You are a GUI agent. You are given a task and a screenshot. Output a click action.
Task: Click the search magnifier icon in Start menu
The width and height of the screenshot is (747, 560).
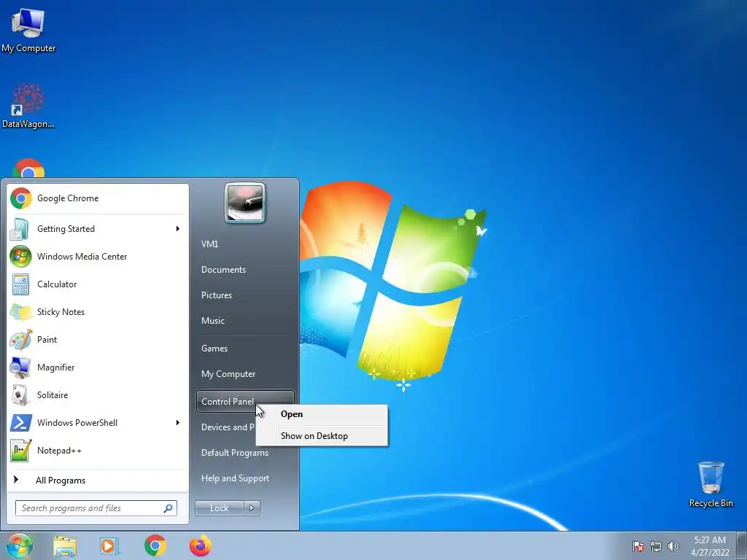[169, 508]
